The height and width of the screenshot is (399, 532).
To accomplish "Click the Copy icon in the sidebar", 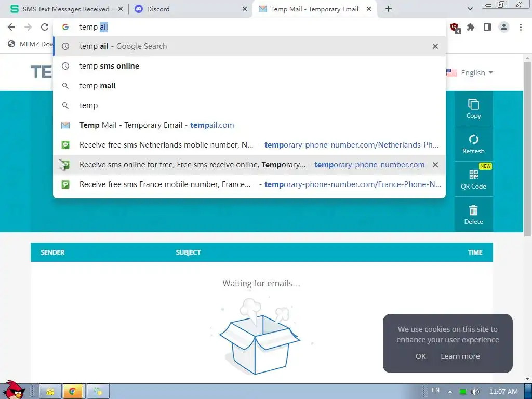I will pyautogui.click(x=473, y=109).
